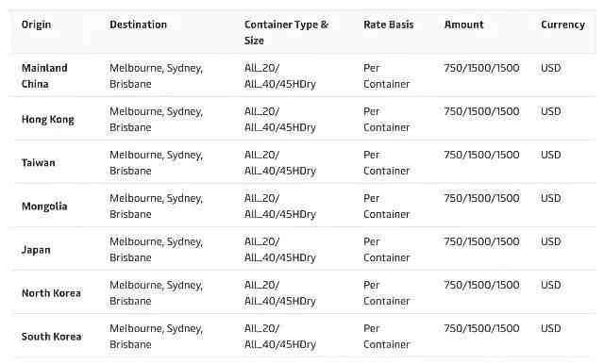Select the North Korea origin cell
This screenshot has height=364, width=604.
[x=51, y=293]
